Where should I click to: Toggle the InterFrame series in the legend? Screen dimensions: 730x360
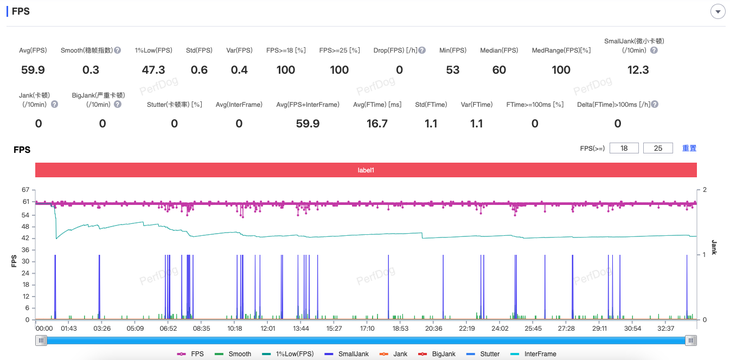click(533, 354)
